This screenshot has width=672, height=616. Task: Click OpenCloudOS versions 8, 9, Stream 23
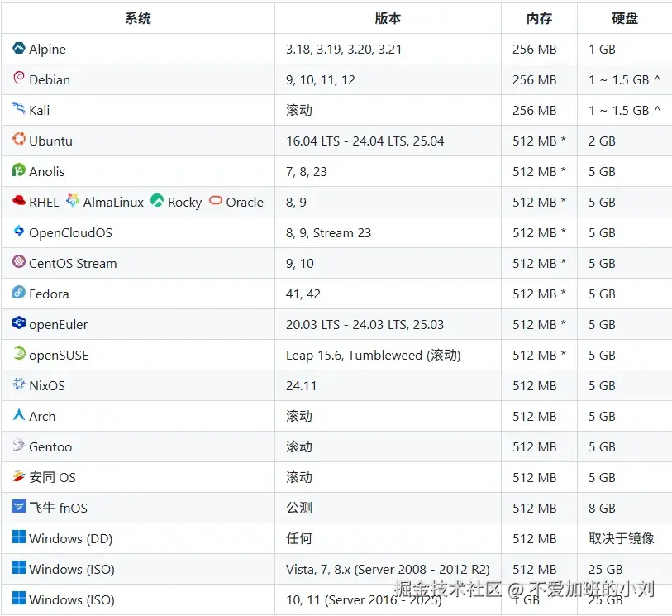point(328,233)
